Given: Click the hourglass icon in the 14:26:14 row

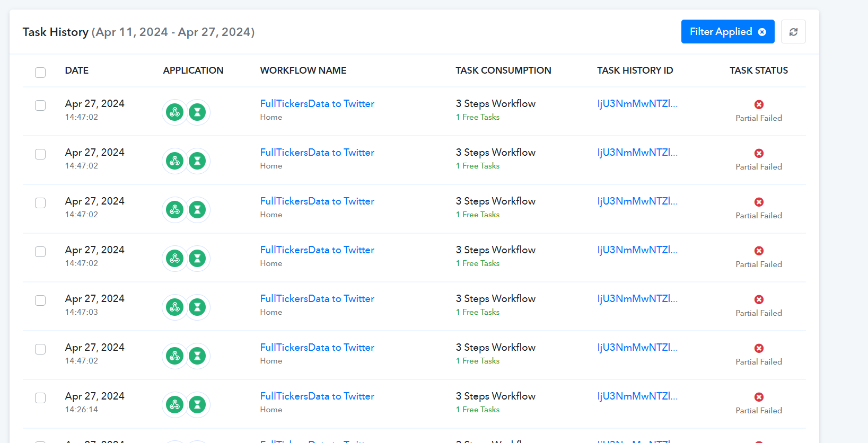Looking at the screenshot, I should click(197, 405).
